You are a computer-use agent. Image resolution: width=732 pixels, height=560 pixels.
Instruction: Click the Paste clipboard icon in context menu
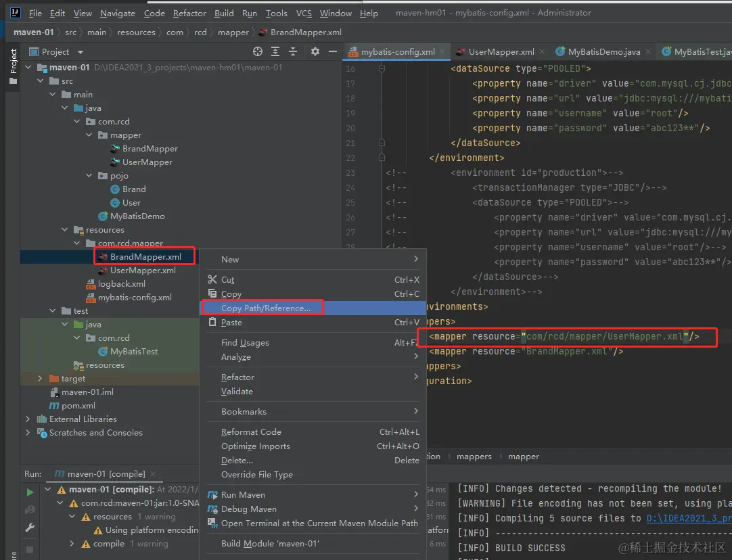pos(212,322)
